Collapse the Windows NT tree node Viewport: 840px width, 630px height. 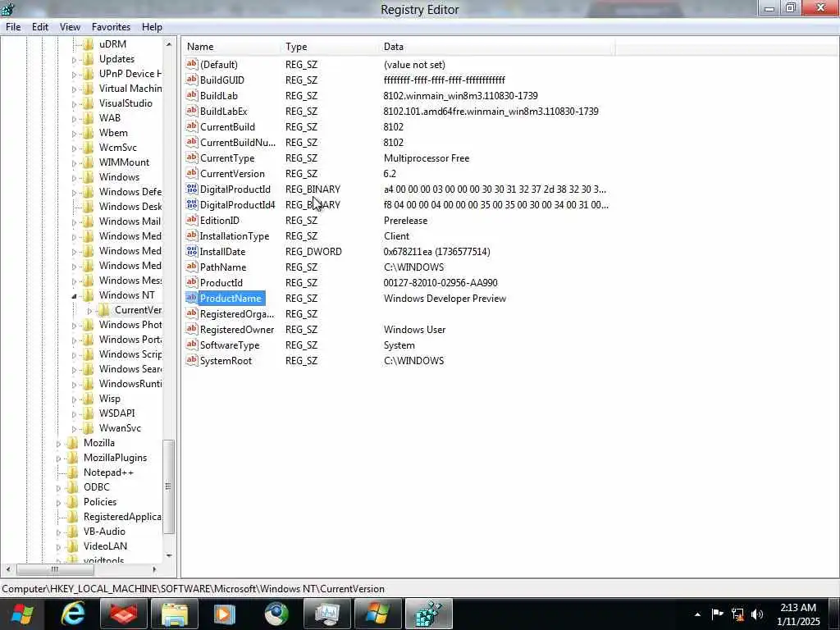(75, 295)
